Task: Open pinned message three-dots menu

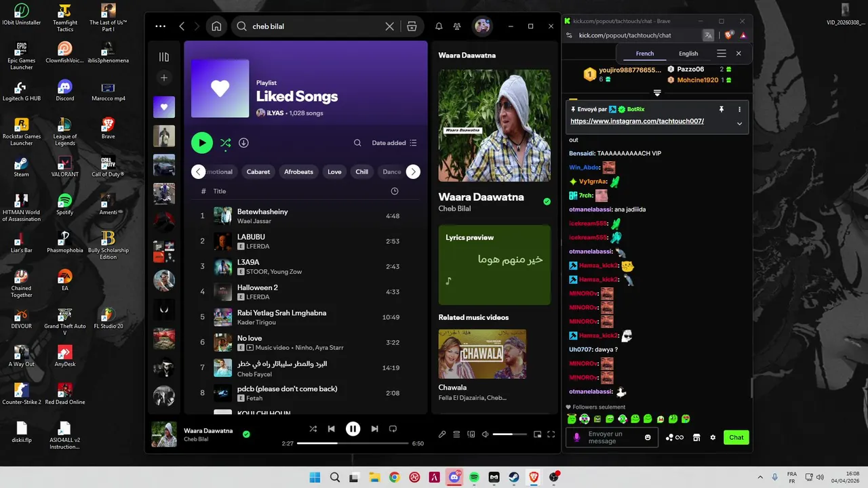Action: (739, 109)
